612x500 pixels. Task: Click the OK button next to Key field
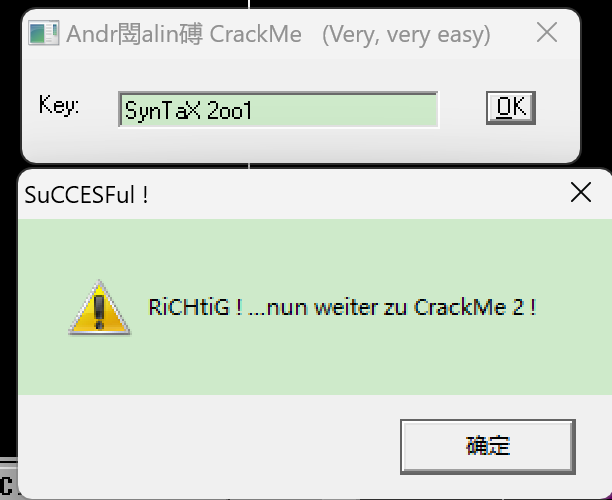pos(511,108)
